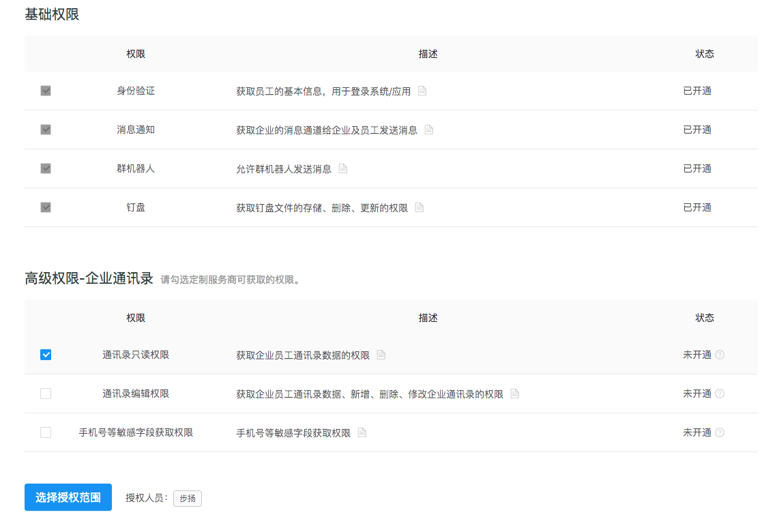Open the document icon for 手机号等敏感字段获取权限
The image size is (762, 532).
(362, 432)
